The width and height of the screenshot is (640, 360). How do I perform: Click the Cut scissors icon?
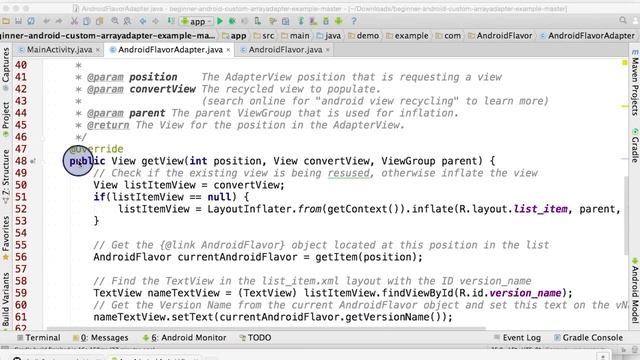point(74,21)
